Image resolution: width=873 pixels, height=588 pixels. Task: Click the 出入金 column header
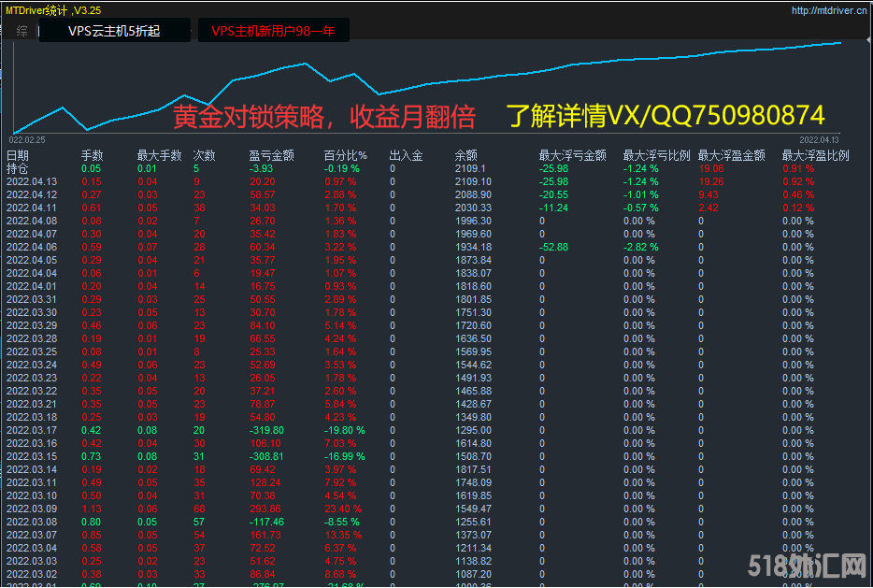coord(406,155)
